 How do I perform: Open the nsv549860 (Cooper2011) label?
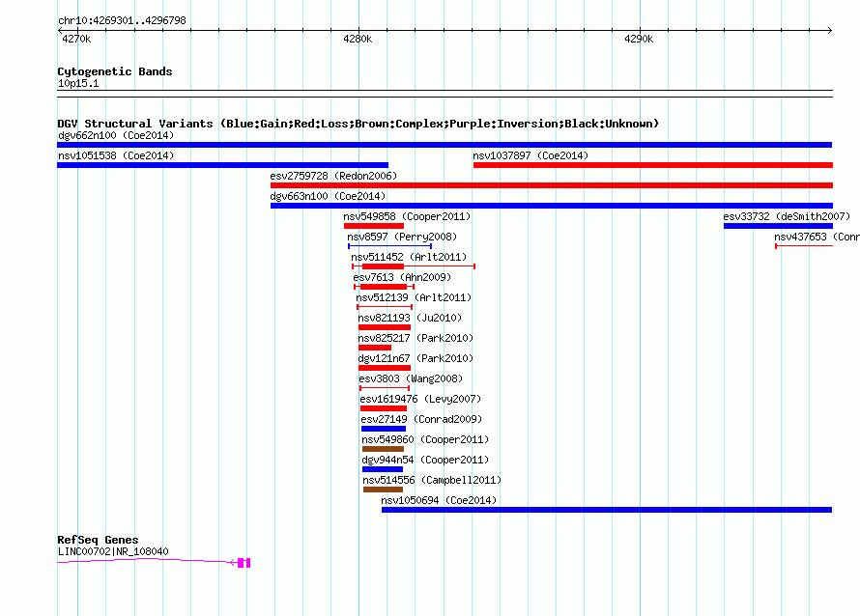(425, 439)
